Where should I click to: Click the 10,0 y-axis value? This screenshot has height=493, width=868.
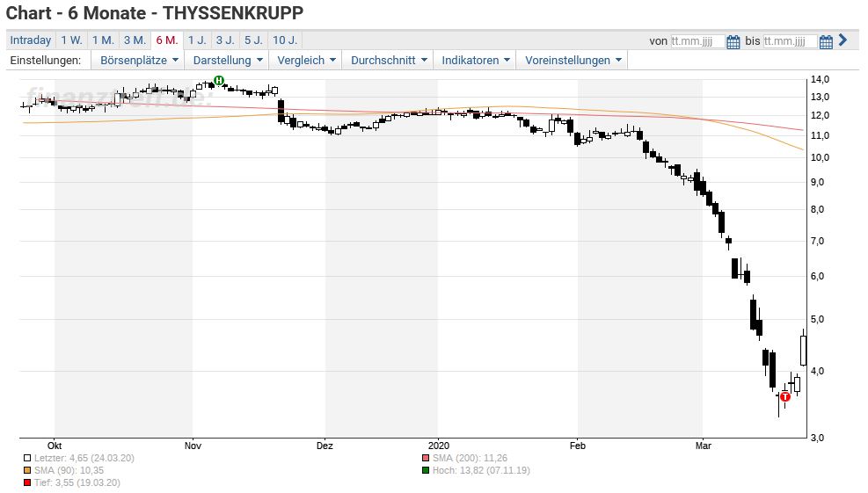click(821, 157)
